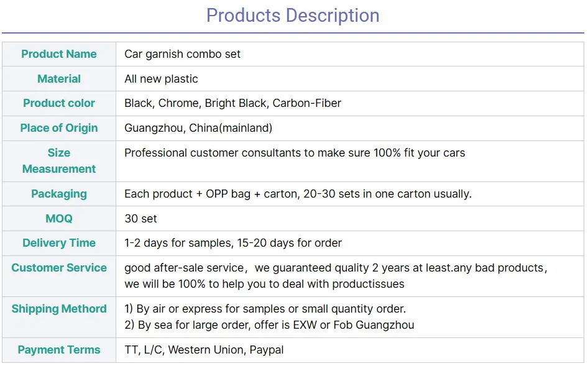Viewport: 588px width, 366px height.
Task: Select the Packaging row label
Action: pyautogui.click(x=59, y=194)
